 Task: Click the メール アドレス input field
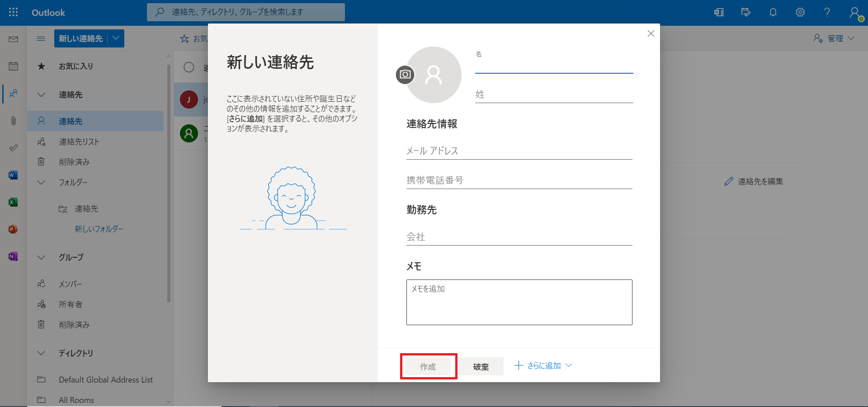(519, 151)
